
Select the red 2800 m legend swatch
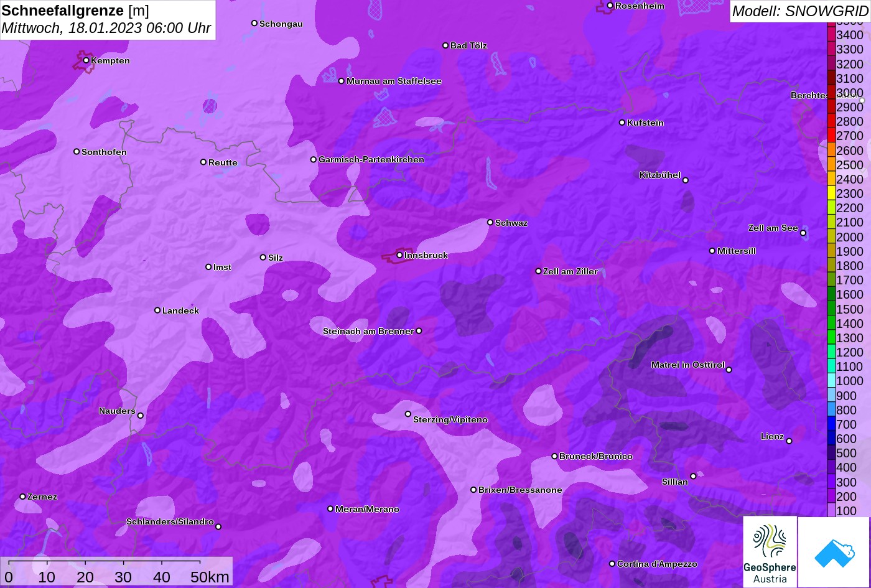pos(831,121)
